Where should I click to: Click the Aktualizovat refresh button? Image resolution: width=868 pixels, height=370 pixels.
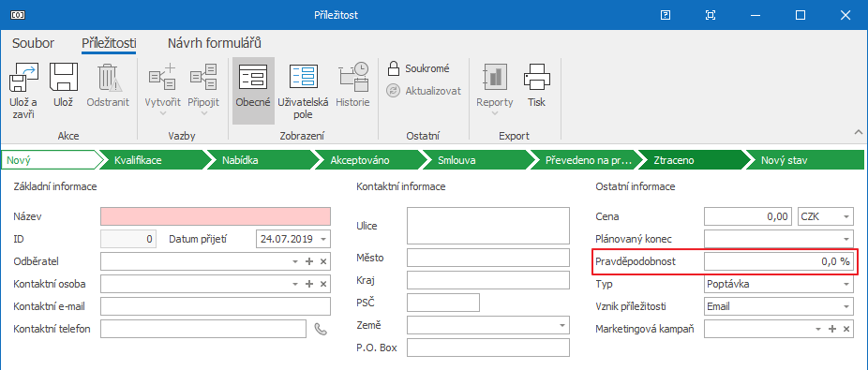click(424, 91)
